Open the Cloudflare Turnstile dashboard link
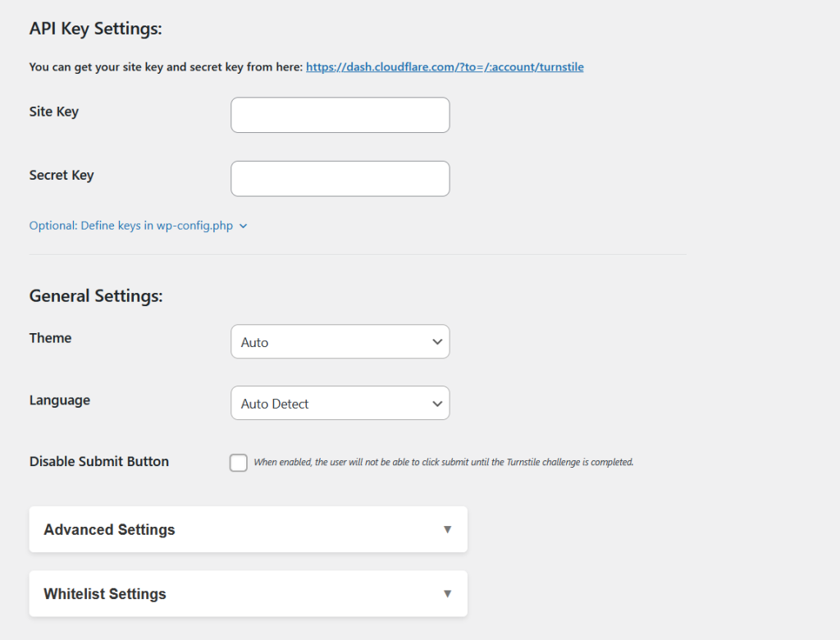 click(x=445, y=67)
